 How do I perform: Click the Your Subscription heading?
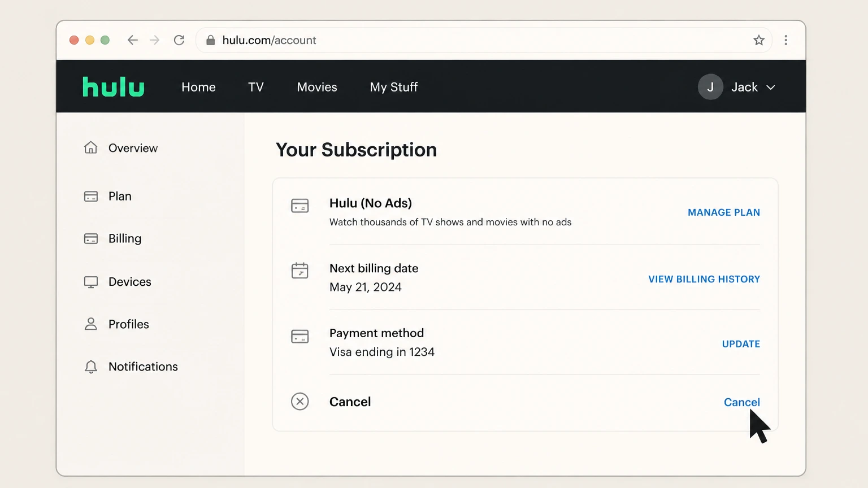click(356, 150)
